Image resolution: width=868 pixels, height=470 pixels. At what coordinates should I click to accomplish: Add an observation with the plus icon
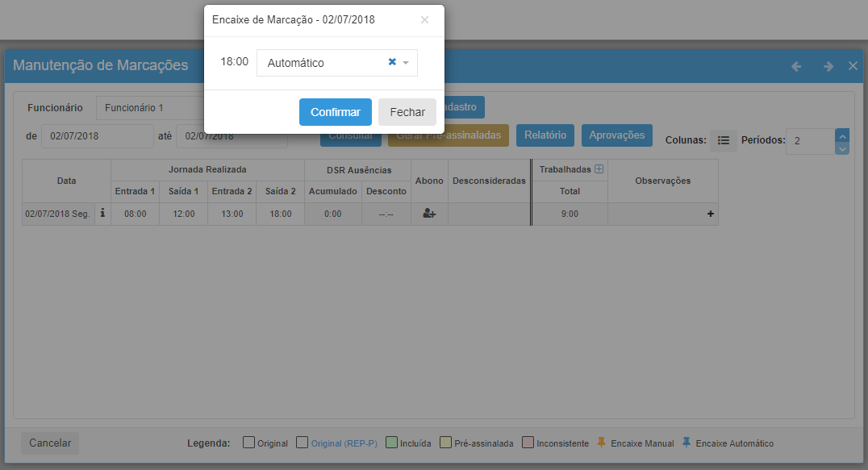pyautogui.click(x=711, y=214)
